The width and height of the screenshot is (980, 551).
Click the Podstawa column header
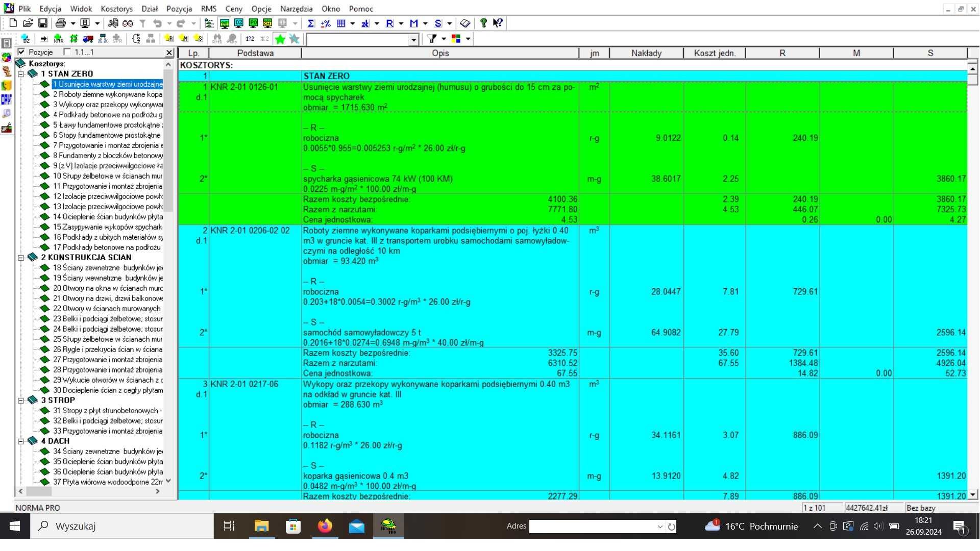coord(255,53)
